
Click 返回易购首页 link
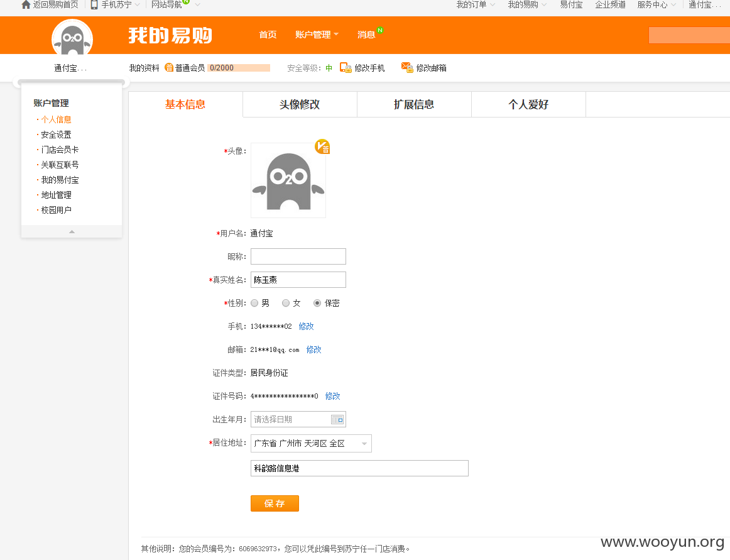point(55,4)
